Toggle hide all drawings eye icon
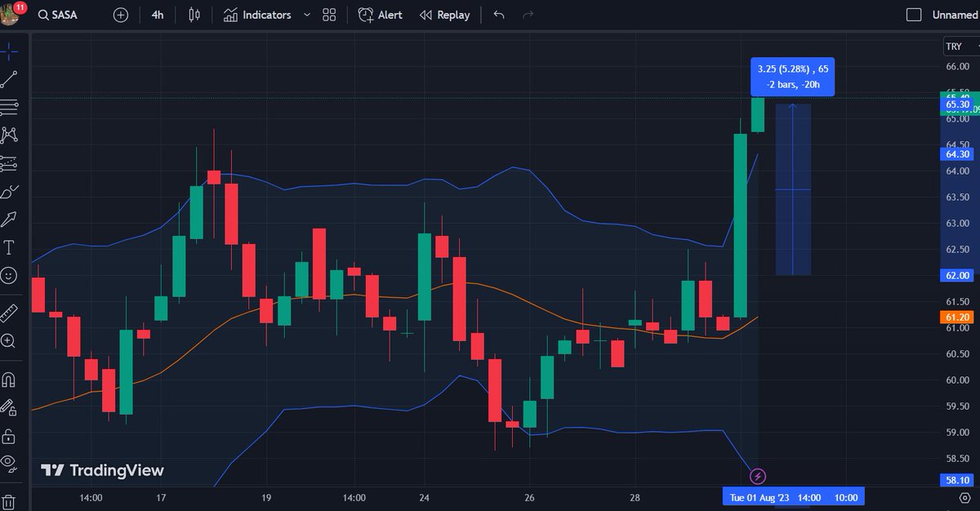 click(9, 463)
